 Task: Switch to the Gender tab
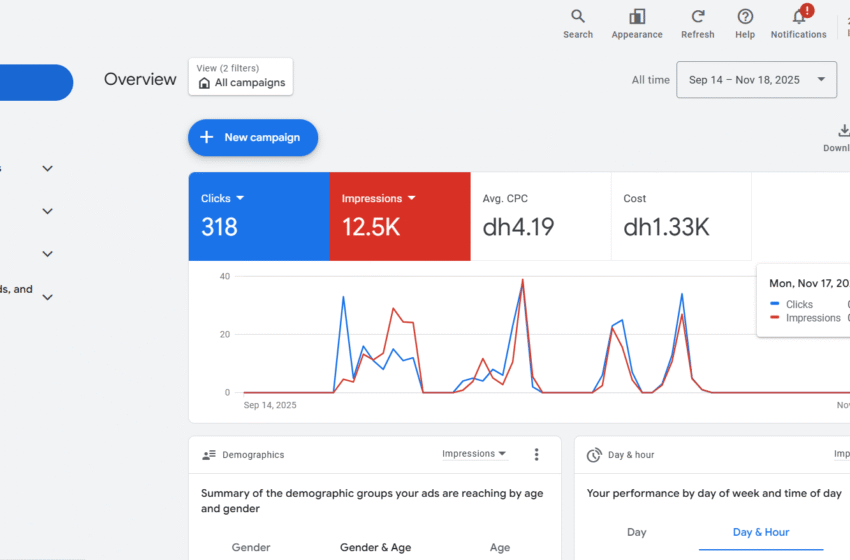[x=251, y=547]
